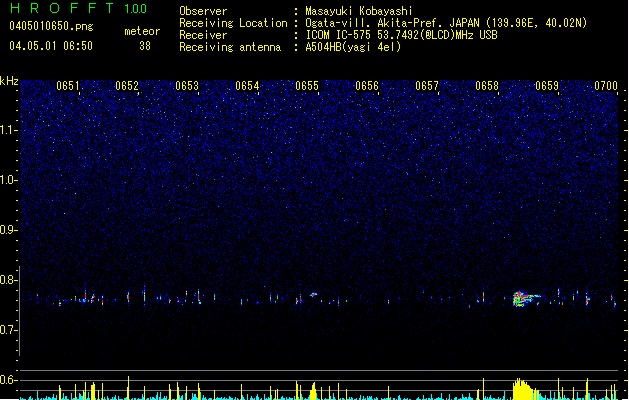Screen dimensions: 629x400
Task: Click the 0657 time marker
Action: [x=427, y=86]
